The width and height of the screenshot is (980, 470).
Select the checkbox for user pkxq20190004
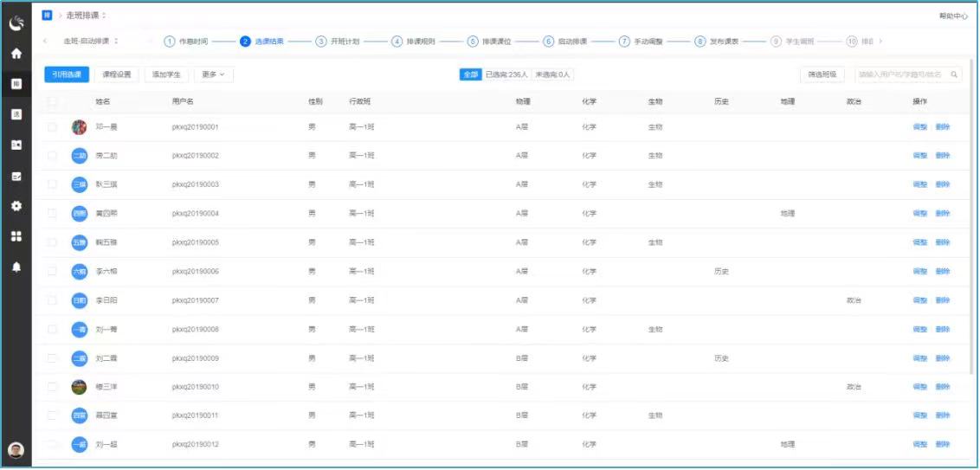(53, 214)
